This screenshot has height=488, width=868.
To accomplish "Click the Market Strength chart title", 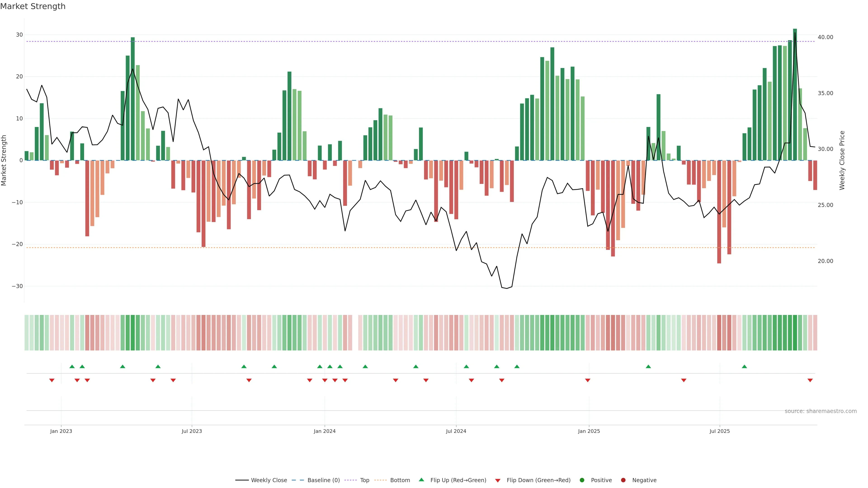I will [33, 6].
